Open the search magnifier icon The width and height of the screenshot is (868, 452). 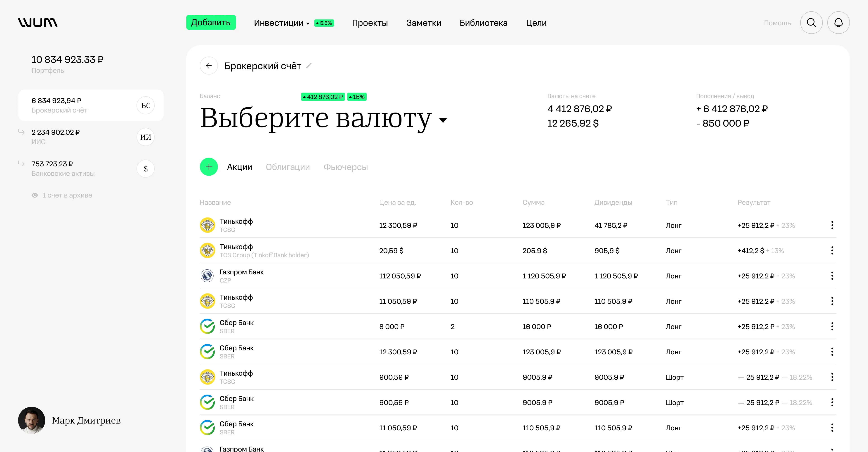(x=811, y=23)
